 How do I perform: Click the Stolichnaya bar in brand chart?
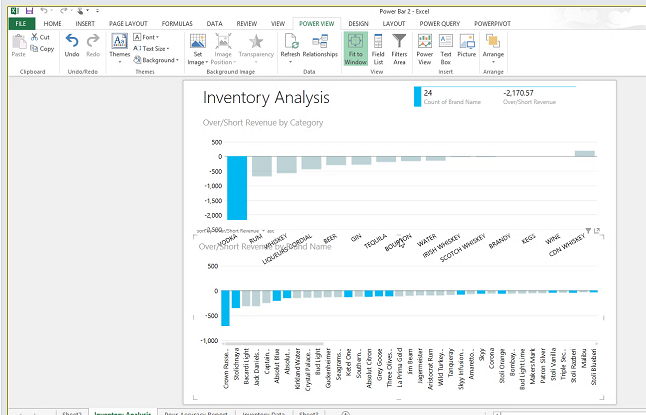[236, 299]
